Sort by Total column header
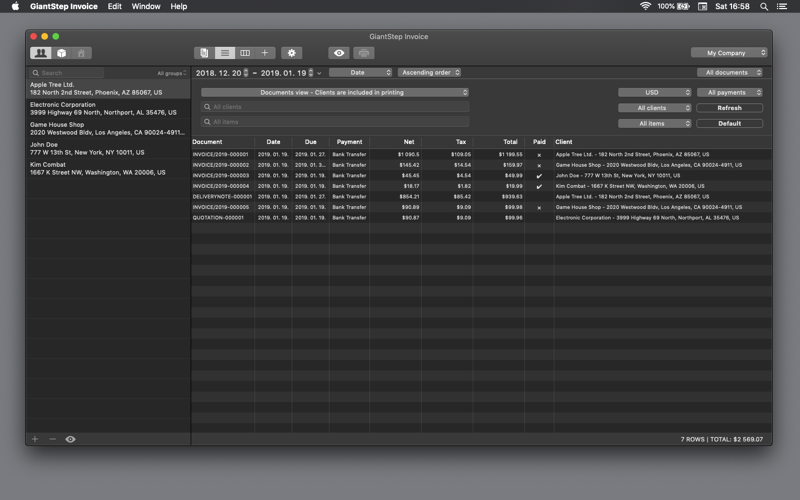 tap(498, 142)
